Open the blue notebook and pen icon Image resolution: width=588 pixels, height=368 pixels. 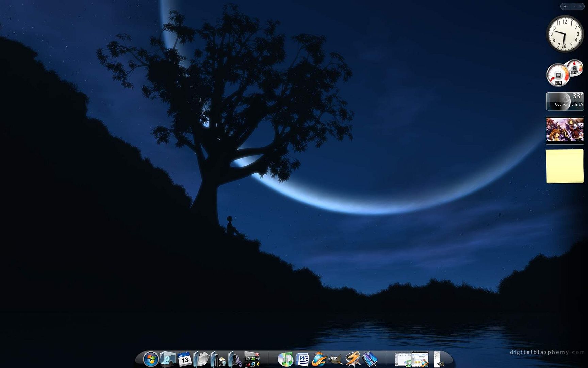click(370, 359)
